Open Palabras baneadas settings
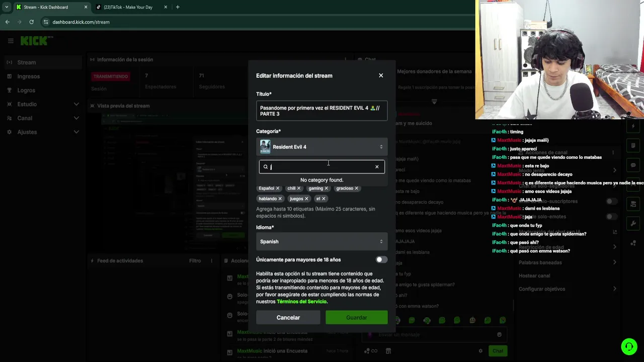The image size is (644, 362). [x=568, y=262]
